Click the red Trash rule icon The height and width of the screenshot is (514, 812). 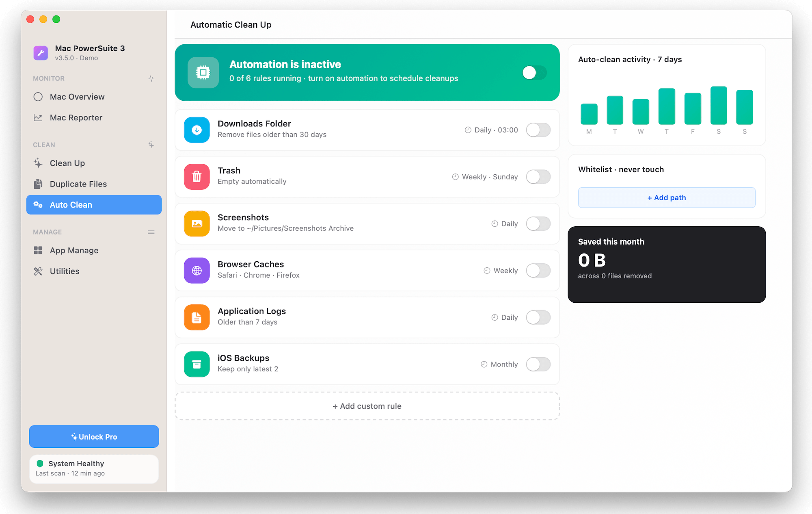click(197, 177)
